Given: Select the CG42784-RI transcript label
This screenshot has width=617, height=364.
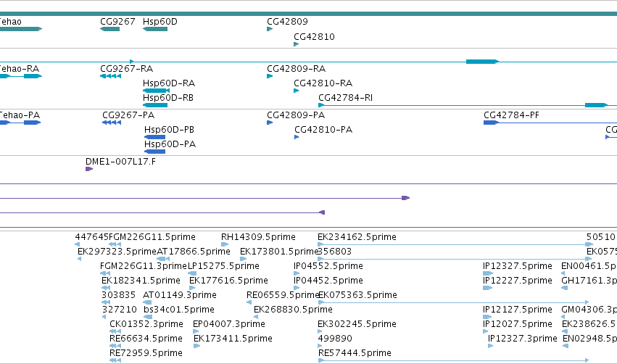Looking at the screenshot, I should pos(346,98).
